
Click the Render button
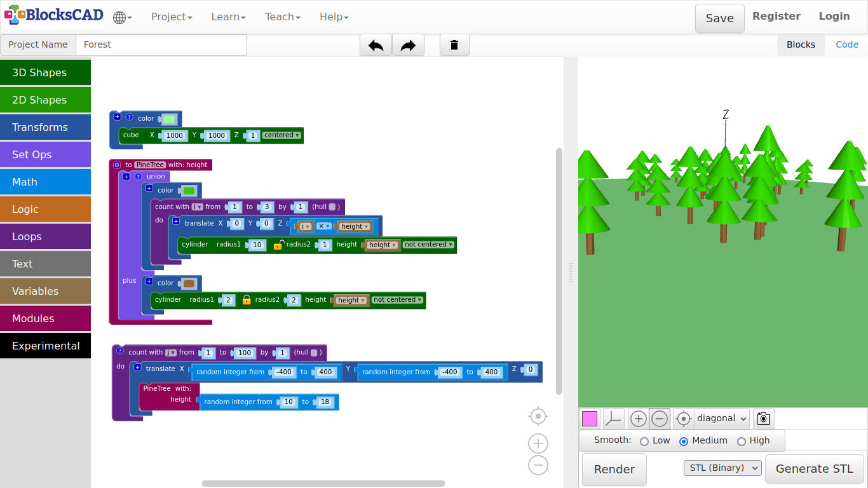pyautogui.click(x=614, y=470)
